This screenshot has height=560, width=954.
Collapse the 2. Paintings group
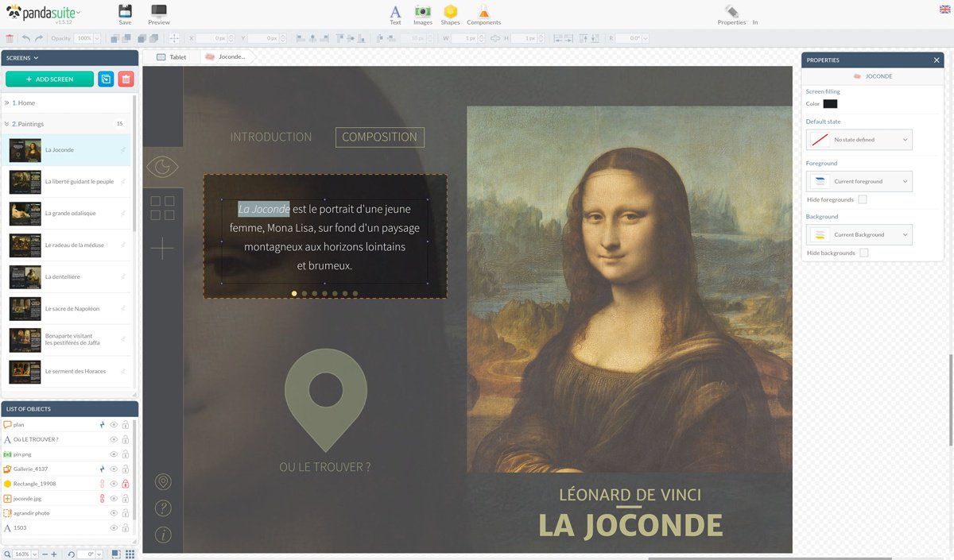[6, 124]
